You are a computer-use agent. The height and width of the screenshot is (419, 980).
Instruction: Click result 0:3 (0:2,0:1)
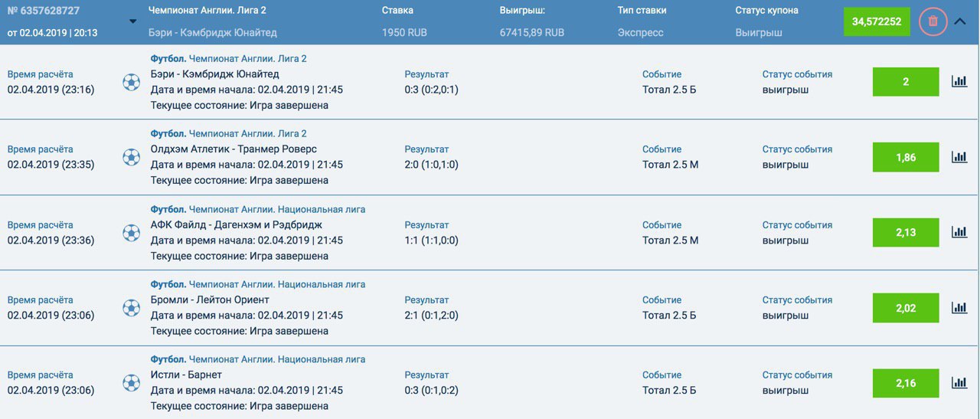tap(432, 90)
